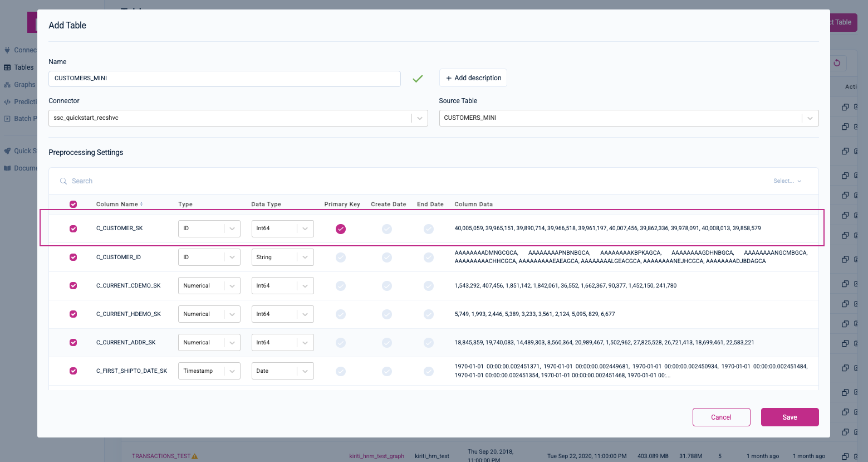Set End Date for C_FIRST_SHIPTO_DATE_SK row
This screenshot has width=868, height=462.
point(429,371)
